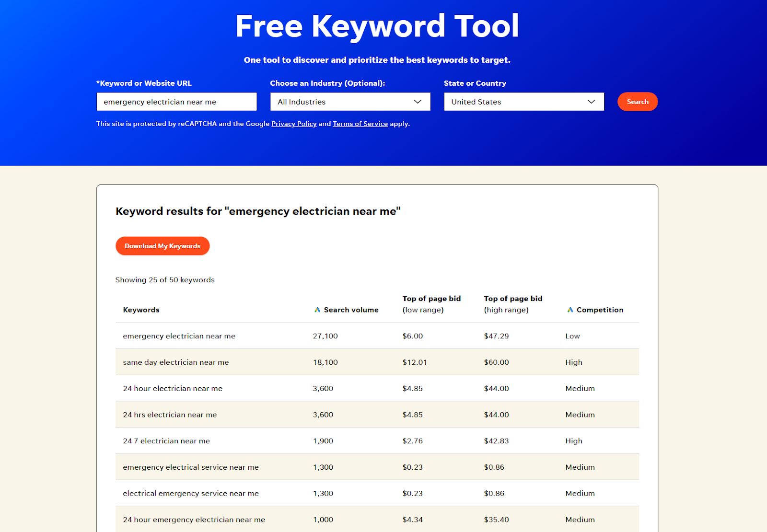Click Top of page bid high range header

click(513, 304)
